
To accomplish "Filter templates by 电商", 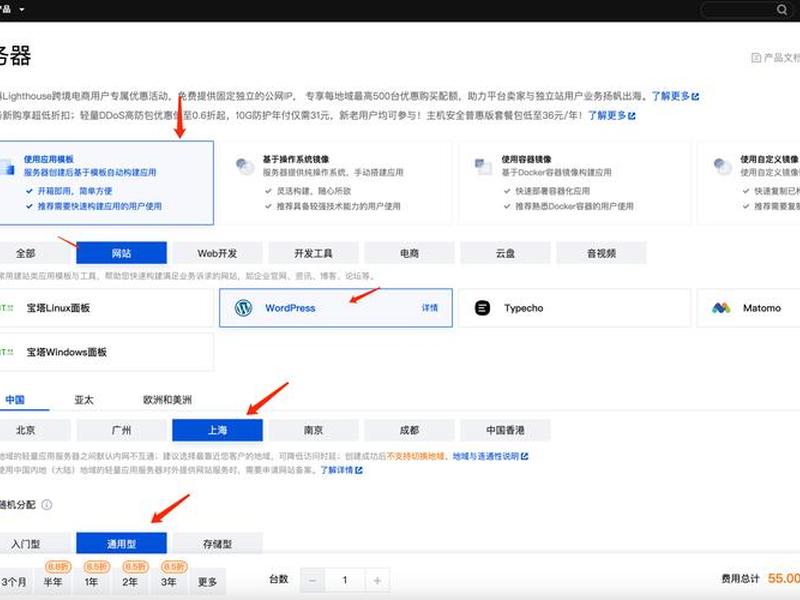I will pyautogui.click(x=409, y=253).
